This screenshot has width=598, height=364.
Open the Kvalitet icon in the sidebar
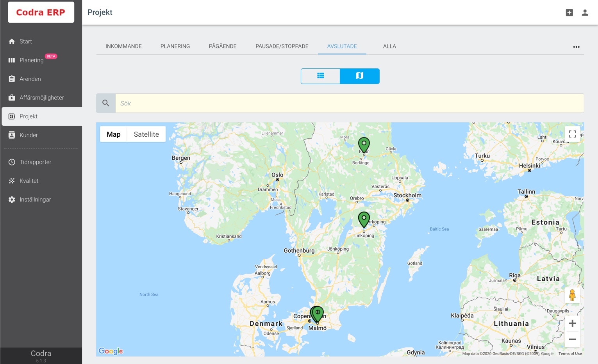click(12, 181)
